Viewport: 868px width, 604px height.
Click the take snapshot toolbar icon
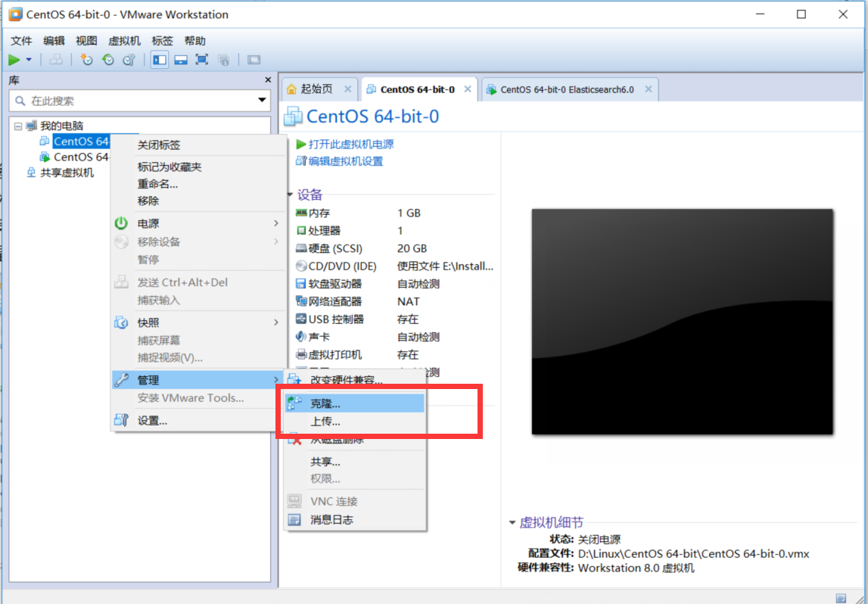(86, 60)
